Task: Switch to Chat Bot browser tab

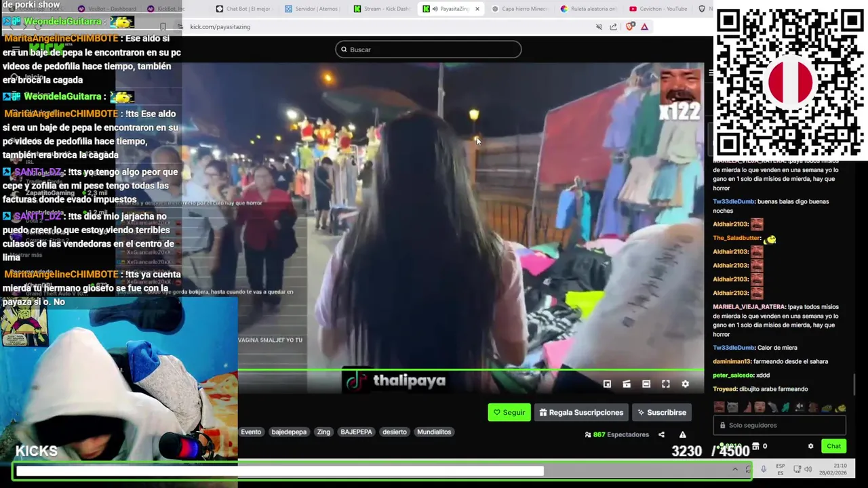Action: click(243, 9)
